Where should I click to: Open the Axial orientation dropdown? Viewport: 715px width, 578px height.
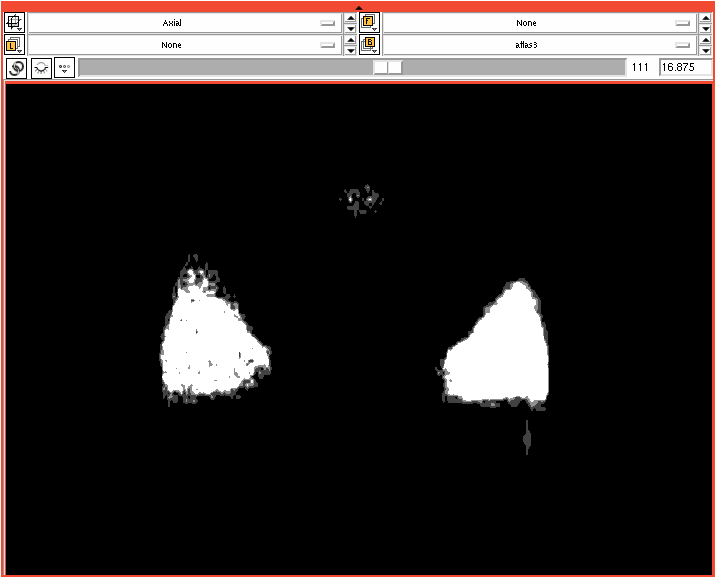pos(185,23)
